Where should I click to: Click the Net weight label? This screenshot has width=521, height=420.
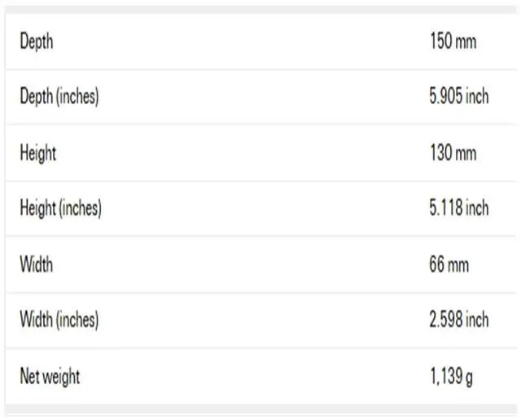(x=50, y=376)
